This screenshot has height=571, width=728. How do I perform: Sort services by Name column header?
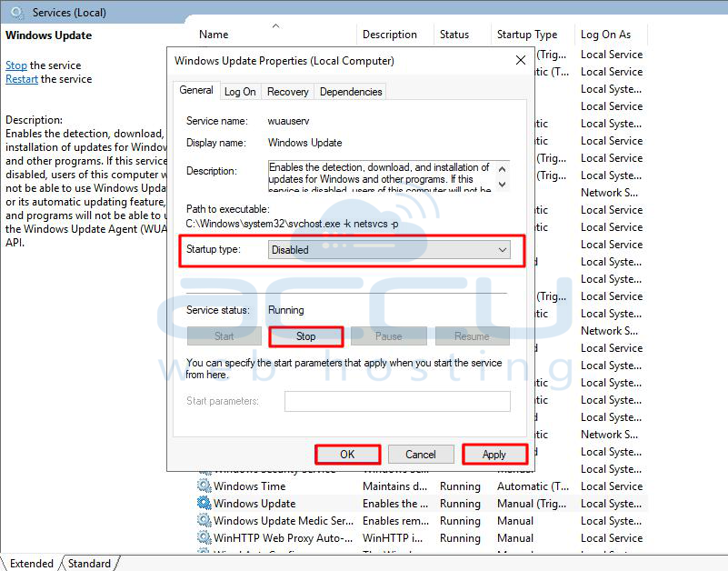[x=214, y=35]
